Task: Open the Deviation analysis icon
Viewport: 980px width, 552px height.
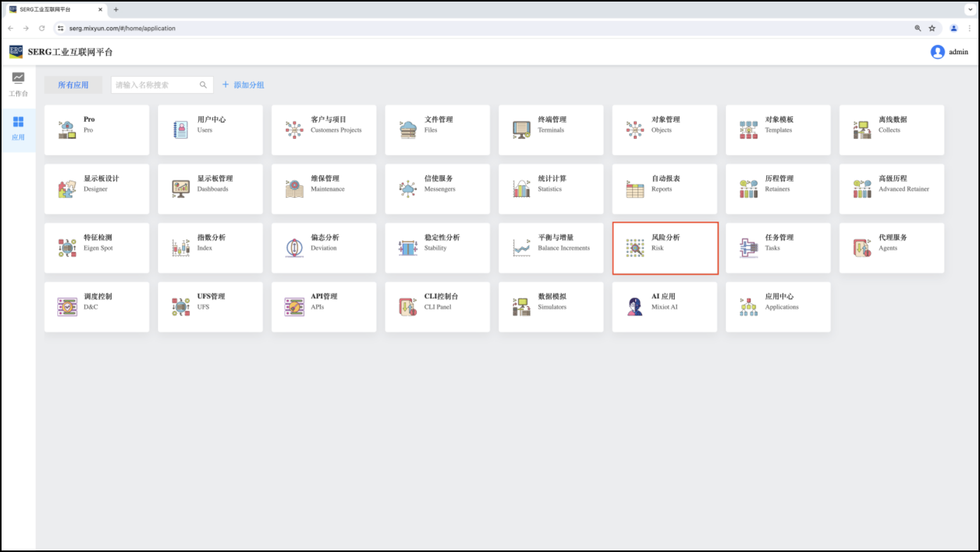Action: point(294,248)
